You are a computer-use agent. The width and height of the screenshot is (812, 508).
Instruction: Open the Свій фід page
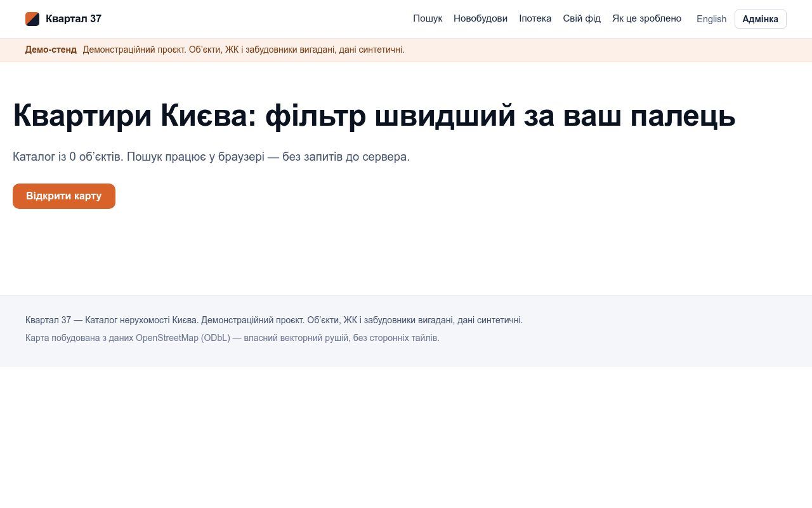(582, 18)
